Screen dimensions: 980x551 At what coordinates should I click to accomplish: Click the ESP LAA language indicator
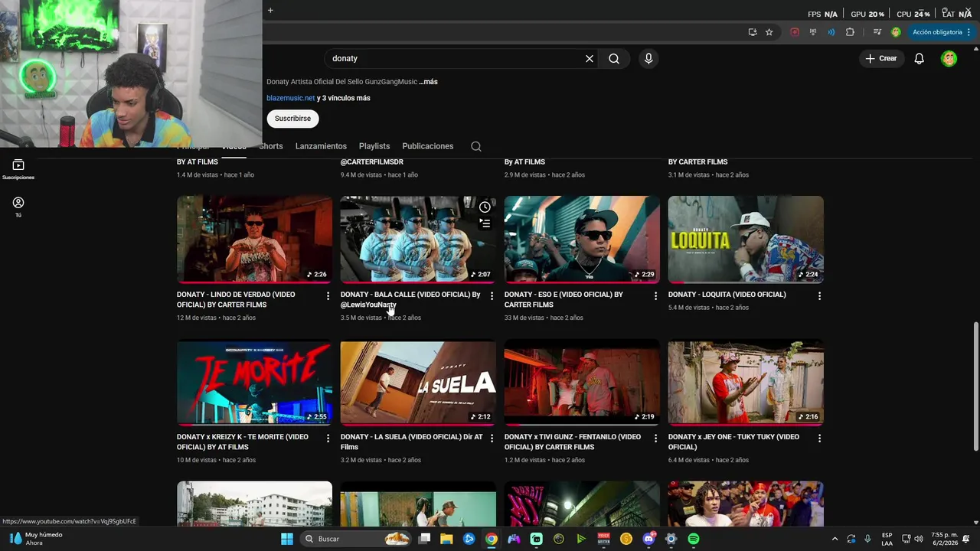coord(887,539)
